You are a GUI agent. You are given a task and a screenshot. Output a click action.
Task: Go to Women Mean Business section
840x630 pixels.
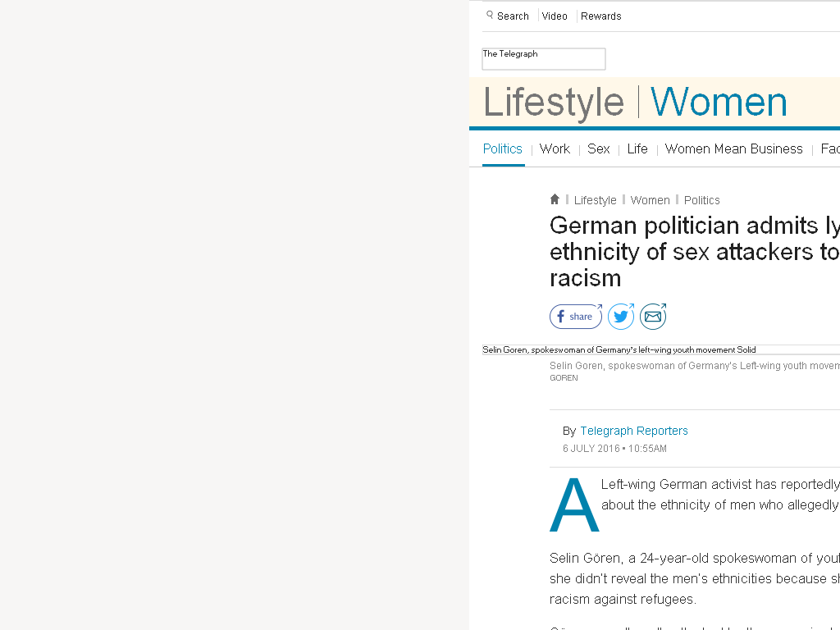(x=734, y=149)
